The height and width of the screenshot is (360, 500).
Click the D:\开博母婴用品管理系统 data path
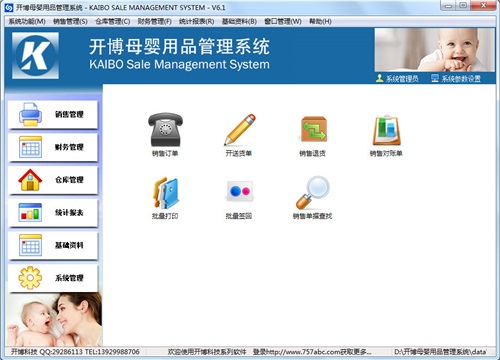[x=440, y=352]
